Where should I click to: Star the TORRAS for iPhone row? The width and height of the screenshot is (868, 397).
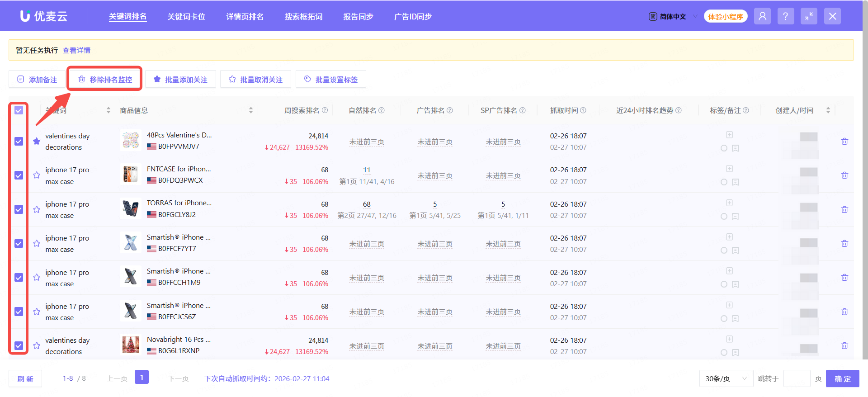click(x=37, y=209)
